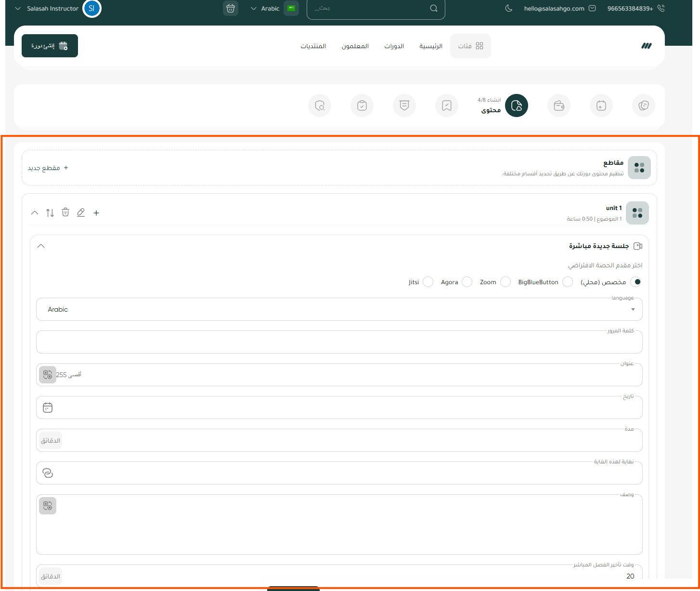Open the language dropdown showing Arabic

(x=339, y=309)
